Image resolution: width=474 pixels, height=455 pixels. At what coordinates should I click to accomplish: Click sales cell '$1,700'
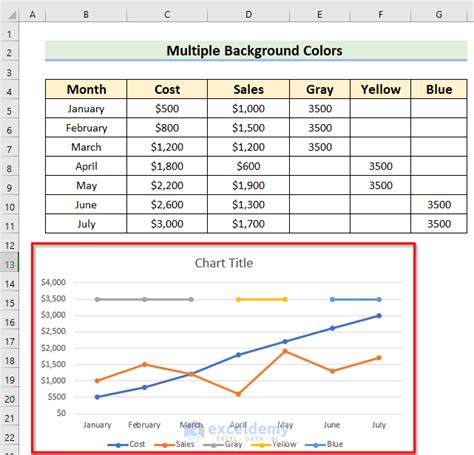248,224
